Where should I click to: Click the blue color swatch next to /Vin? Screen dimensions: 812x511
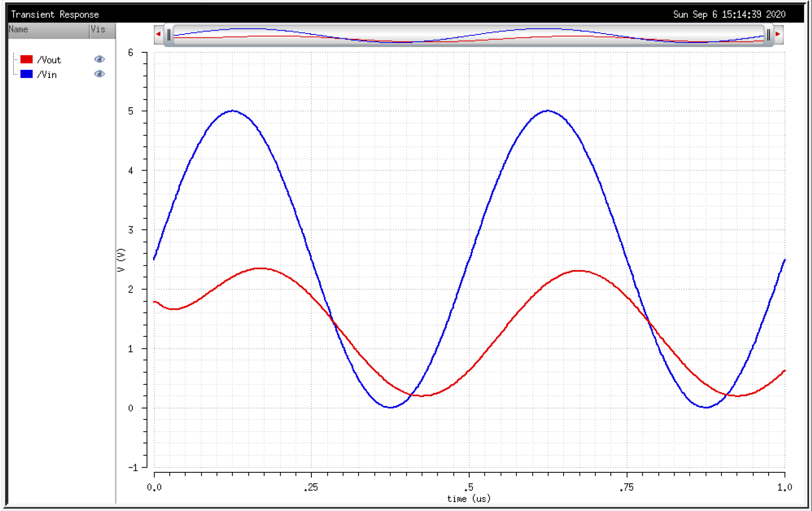[27, 74]
